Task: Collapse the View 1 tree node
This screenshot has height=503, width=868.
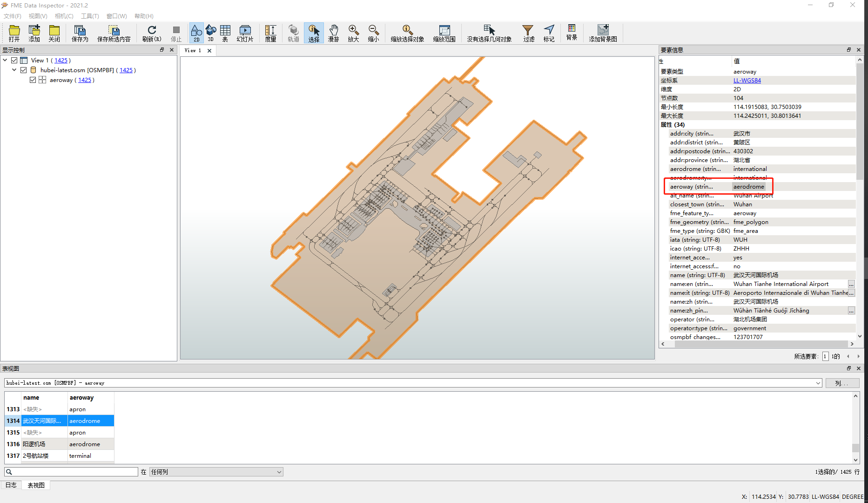Action: point(5,61)
